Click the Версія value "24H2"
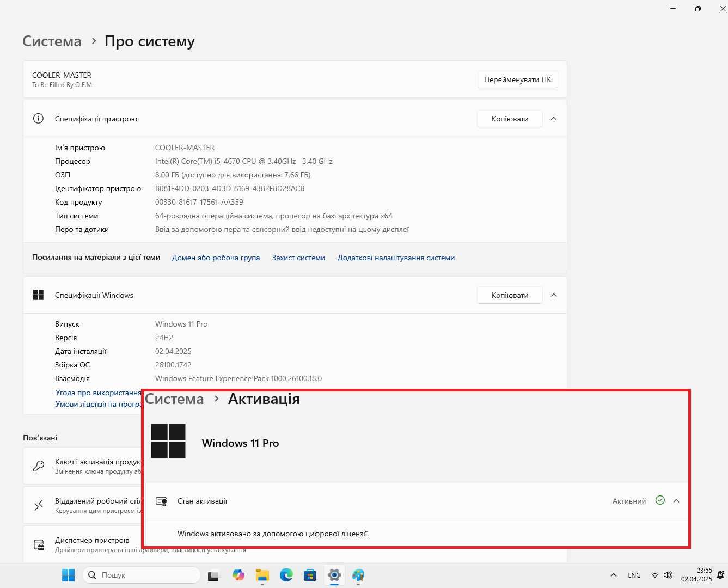This screenshot has width=728, height=588. coord(164,338)
